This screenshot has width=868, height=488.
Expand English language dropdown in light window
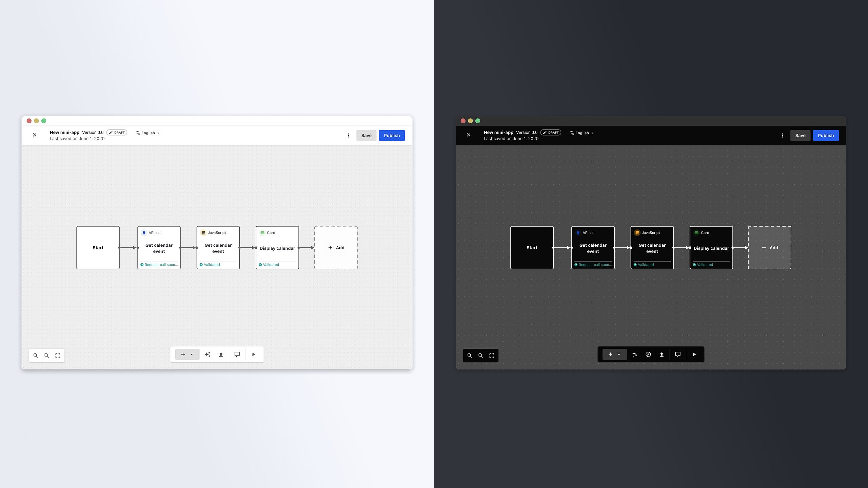[148, 133]
